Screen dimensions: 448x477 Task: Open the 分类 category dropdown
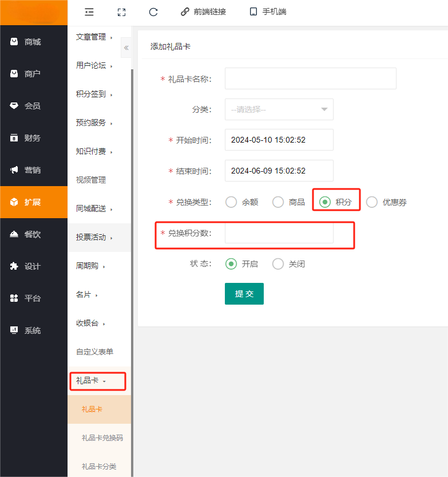pyautogui.click(x=279, y=109)
